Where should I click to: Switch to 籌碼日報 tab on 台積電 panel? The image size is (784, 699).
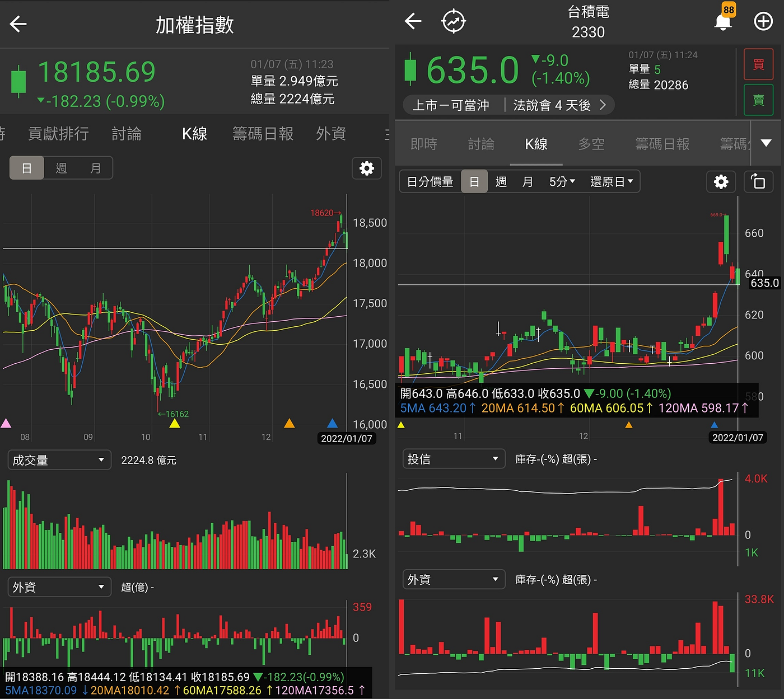tap(662, 144)
